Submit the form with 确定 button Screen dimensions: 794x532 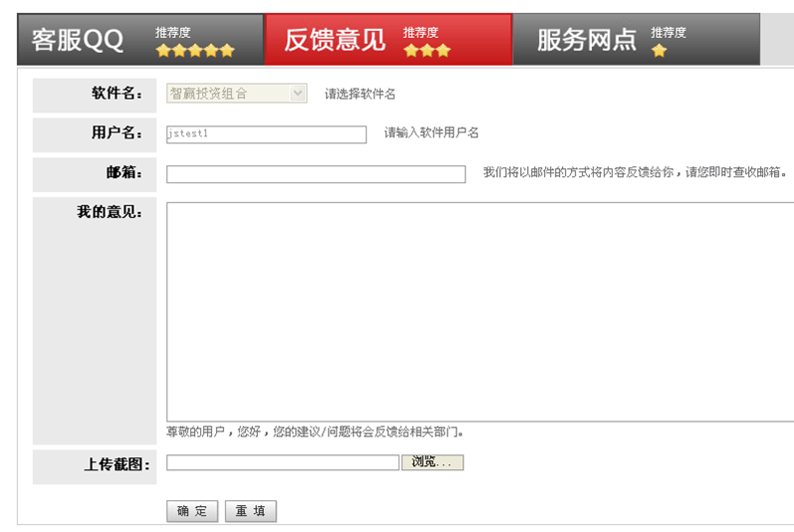pyautogui.click(x=192, y=511)
